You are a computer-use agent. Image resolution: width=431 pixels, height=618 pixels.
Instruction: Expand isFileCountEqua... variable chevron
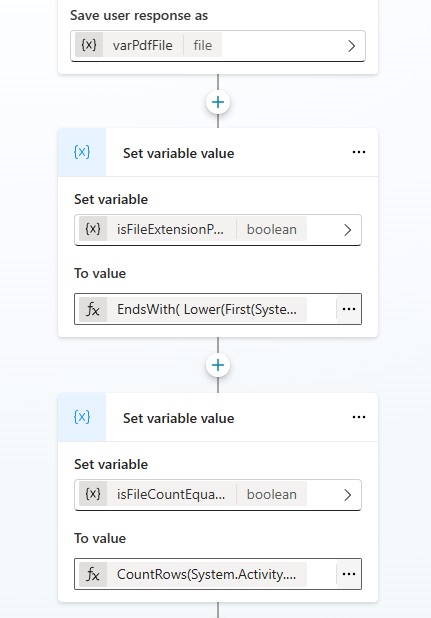click(347, 495)
